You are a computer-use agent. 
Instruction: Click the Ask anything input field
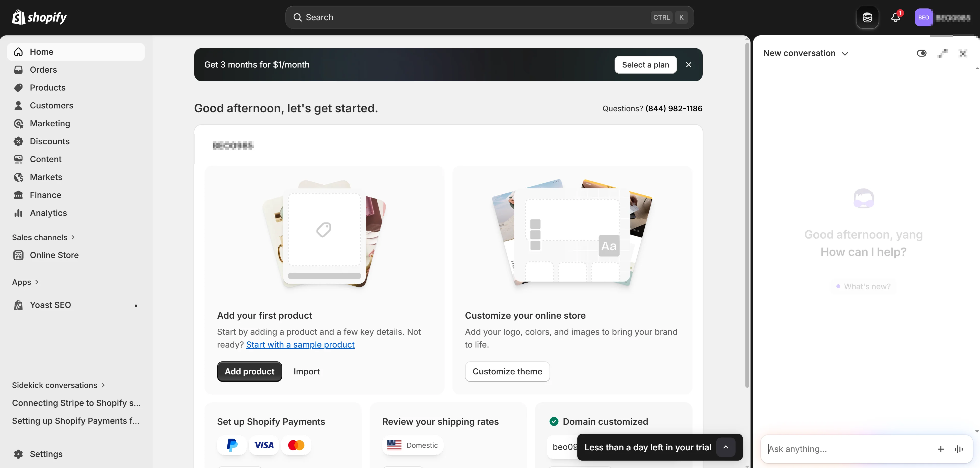[x=837, y=449]
